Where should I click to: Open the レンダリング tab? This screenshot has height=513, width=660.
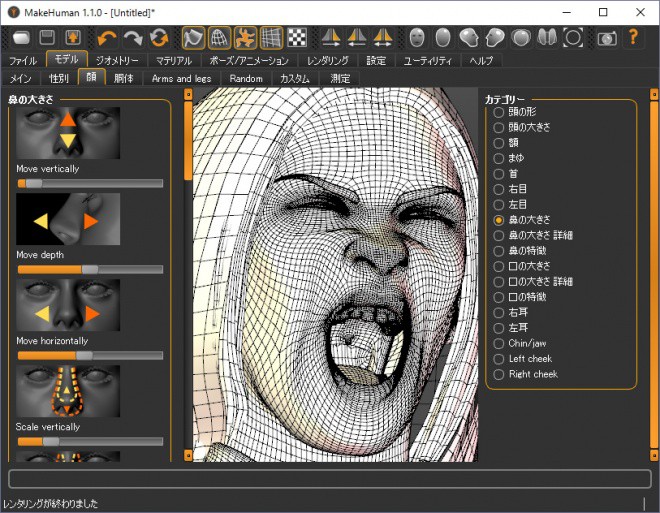(327, 61)
